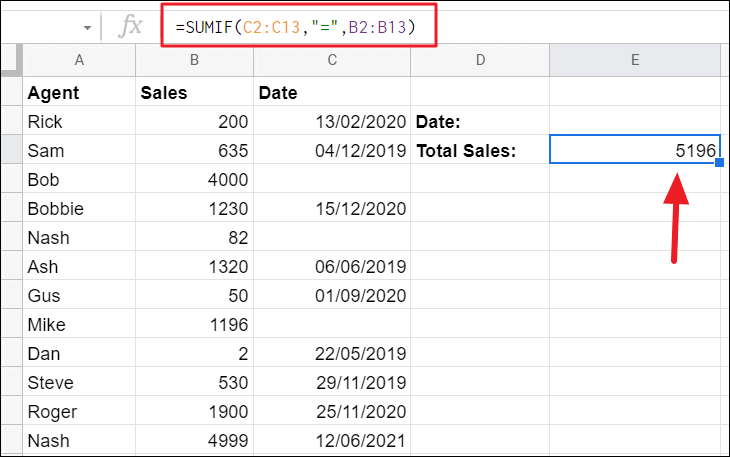Select column A header
Screen dimensions: 730x457
click(x=79, y=61)
